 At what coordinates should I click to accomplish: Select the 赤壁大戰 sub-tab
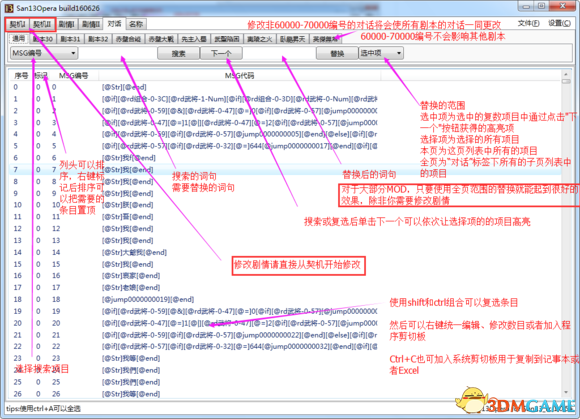point(161,39)
